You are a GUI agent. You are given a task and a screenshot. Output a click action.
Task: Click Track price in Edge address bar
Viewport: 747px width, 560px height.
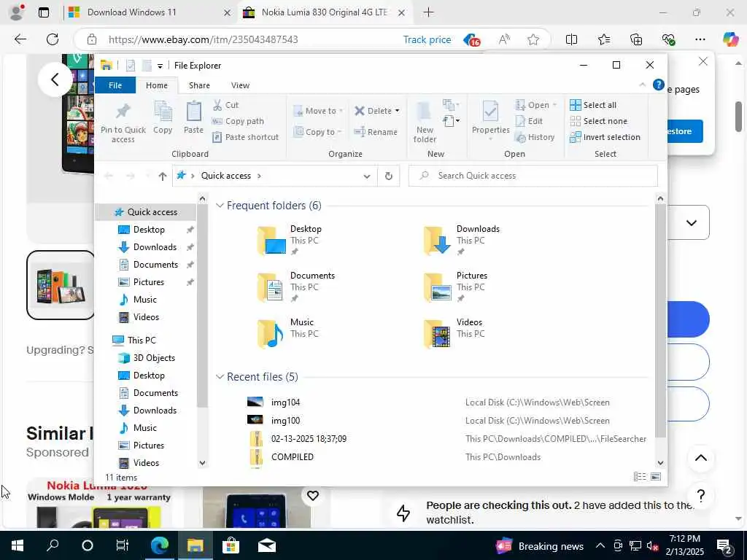pyautogui.click(x=427, y=39)
